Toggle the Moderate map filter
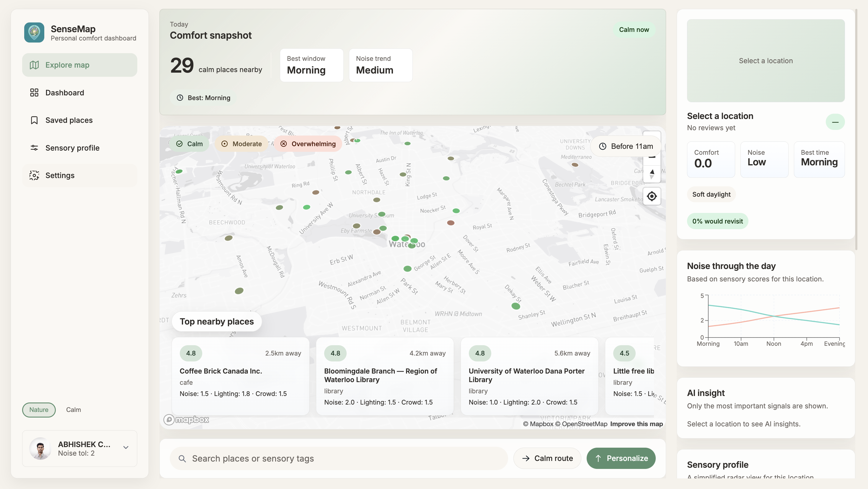 point(241,144)
